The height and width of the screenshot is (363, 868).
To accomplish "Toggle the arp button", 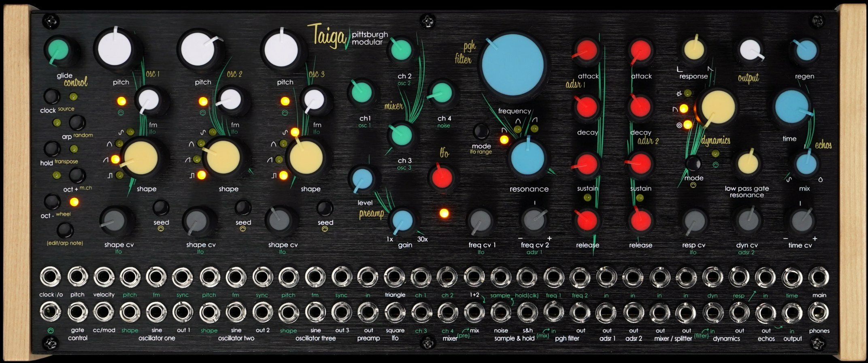I will point(77,123).
